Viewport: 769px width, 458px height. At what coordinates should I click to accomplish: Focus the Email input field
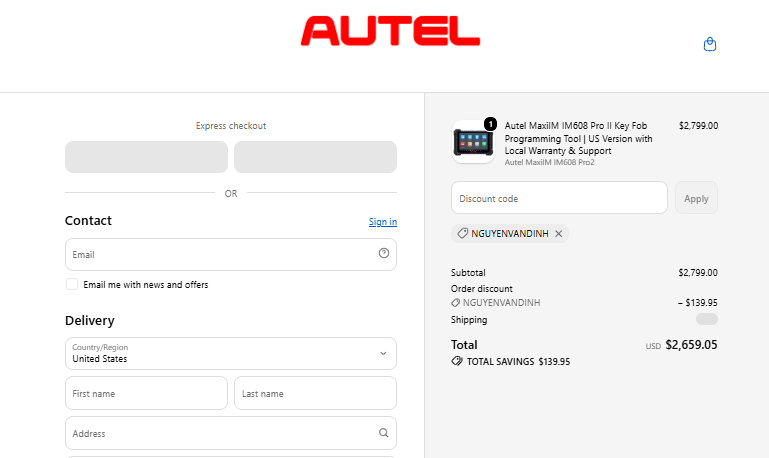tap(231, 254)
